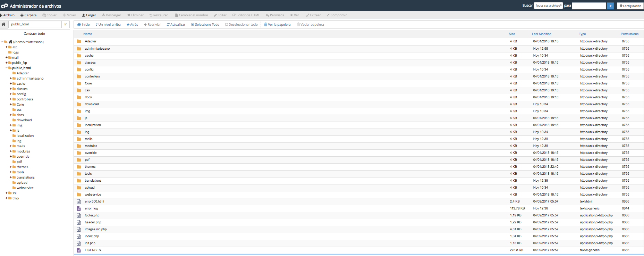Click the public_html path input field
The height and width of the screenshot is (256, 644).
pyautogui.click(x=35, y=24)
